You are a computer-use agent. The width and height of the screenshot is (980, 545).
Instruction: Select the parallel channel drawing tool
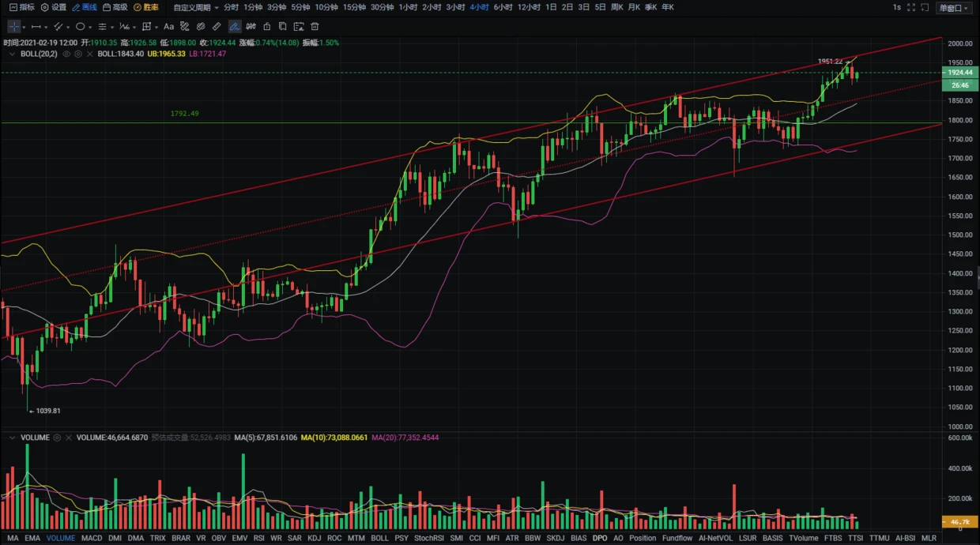[58, 27]
